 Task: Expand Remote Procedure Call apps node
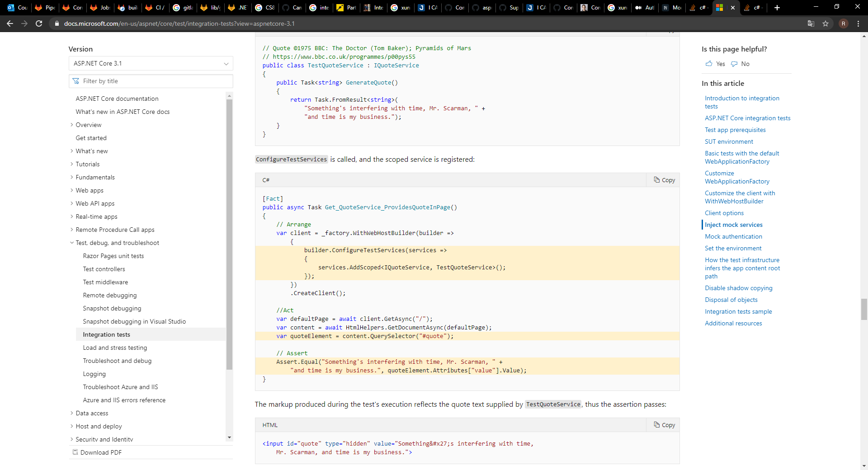click(71, 230)
